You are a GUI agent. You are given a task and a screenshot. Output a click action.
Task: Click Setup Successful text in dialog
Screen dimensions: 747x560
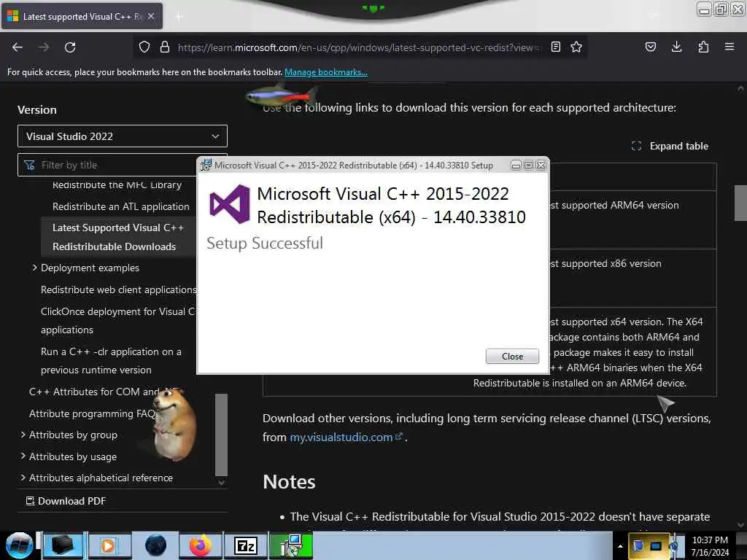pos(265,244)
